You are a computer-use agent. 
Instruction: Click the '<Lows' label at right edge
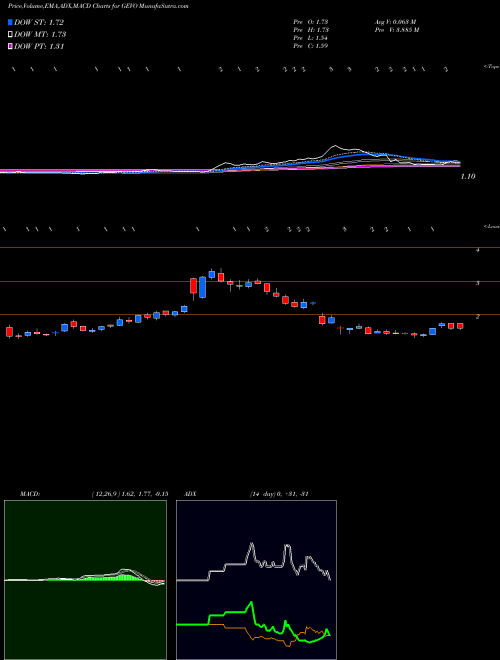pyautogui.click(x=492, y=226)
